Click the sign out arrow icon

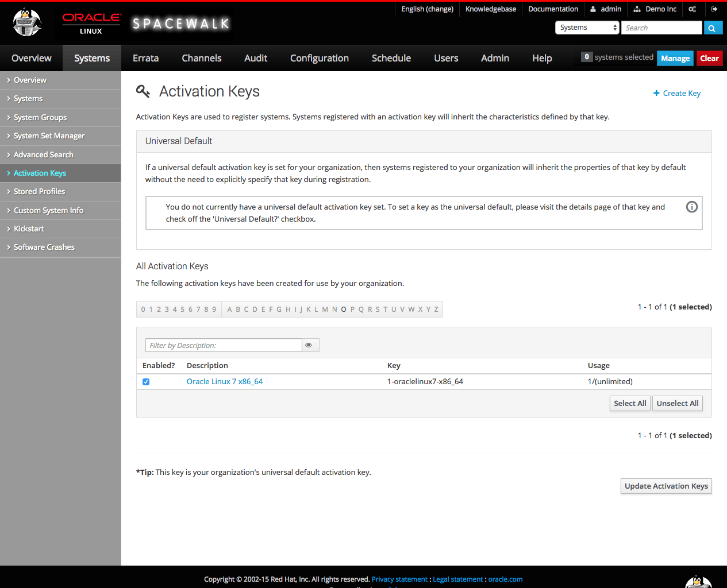[x=714, y=9]
